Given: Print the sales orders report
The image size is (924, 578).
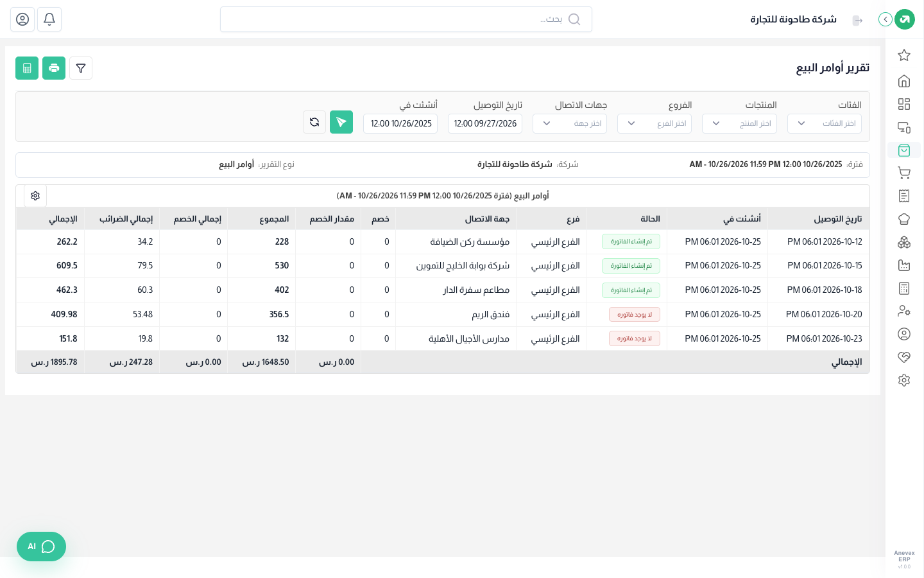Looking at the screenshot, I should (54, 68).
